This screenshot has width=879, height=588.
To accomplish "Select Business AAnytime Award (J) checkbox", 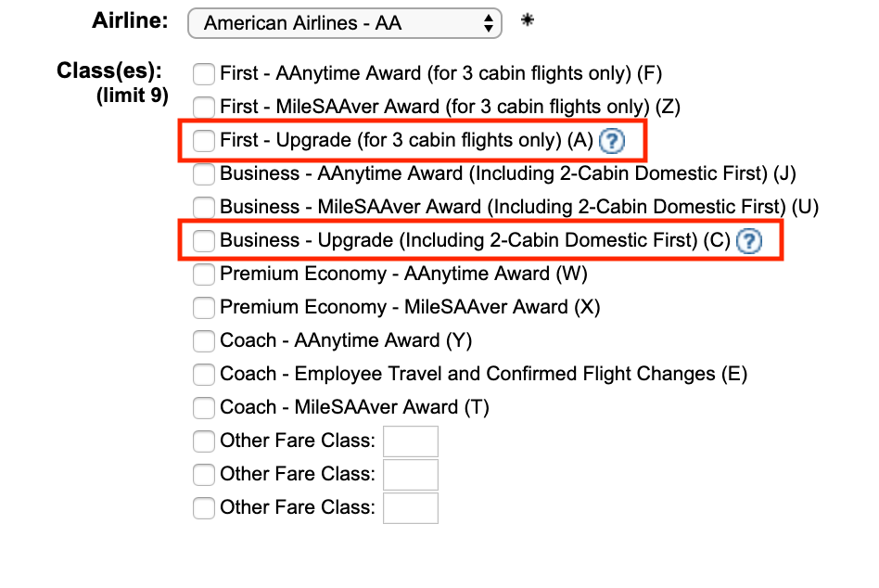I will point(204,173).
